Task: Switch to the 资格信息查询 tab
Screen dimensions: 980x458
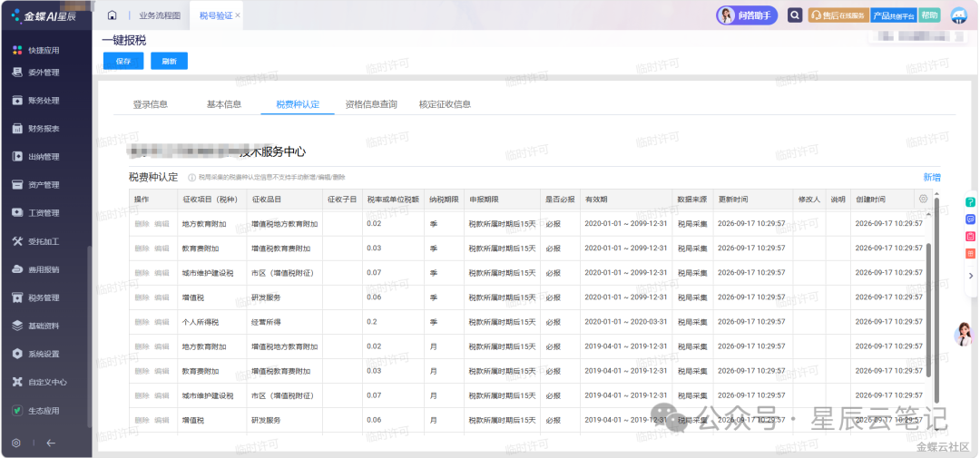Action: (x=371, y=104)
